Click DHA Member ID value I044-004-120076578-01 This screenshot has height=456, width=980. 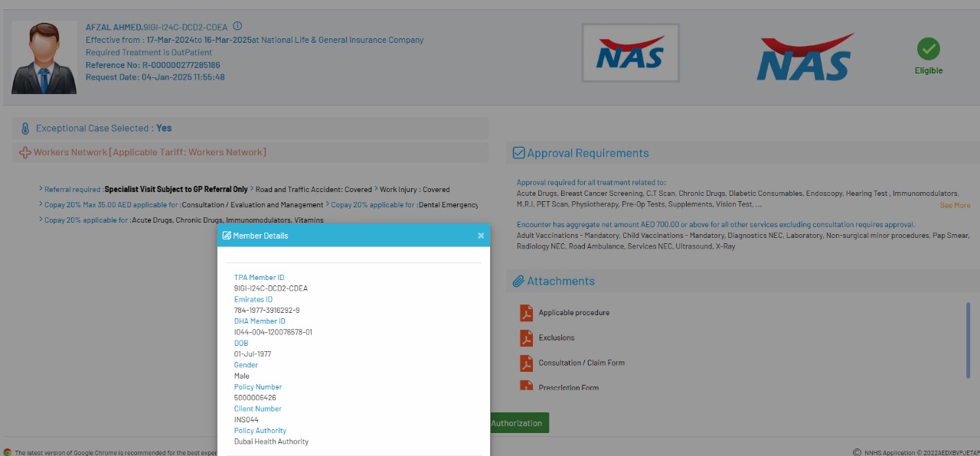point(273,332)
